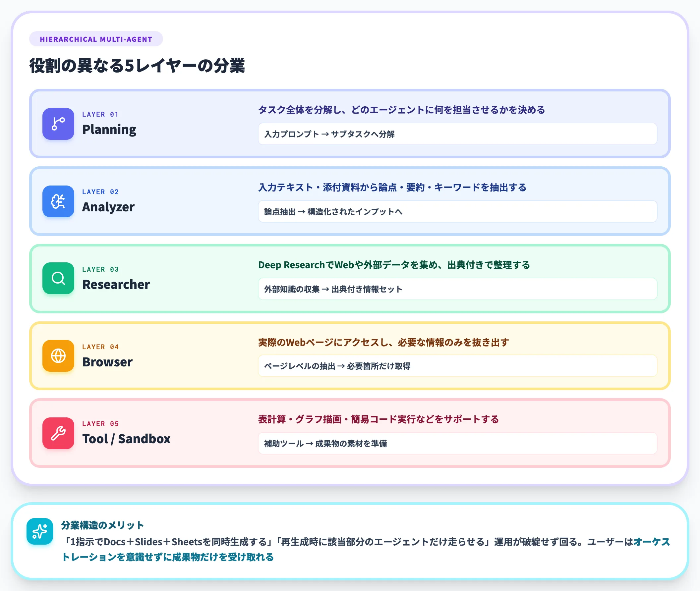Click the Planning title

tap(109, 130)
